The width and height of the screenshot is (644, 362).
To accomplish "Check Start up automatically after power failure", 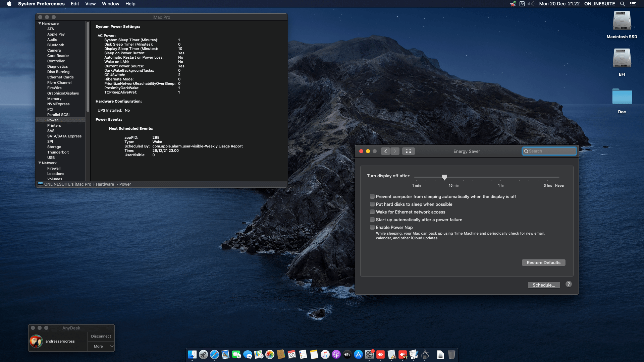I will click(x=372, y=220).
